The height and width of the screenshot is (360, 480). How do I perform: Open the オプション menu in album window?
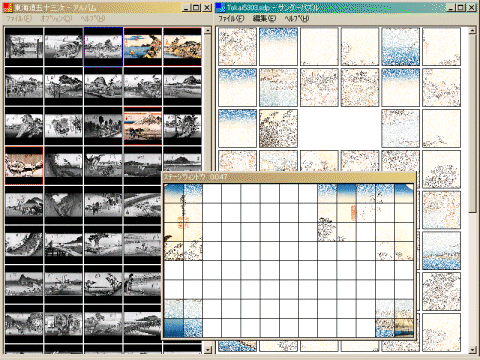pyautogui.click(x=56, y=19)
